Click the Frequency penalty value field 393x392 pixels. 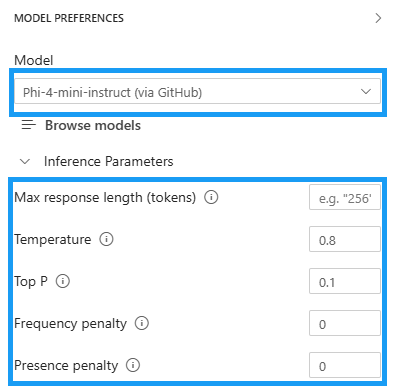[345, 323]
